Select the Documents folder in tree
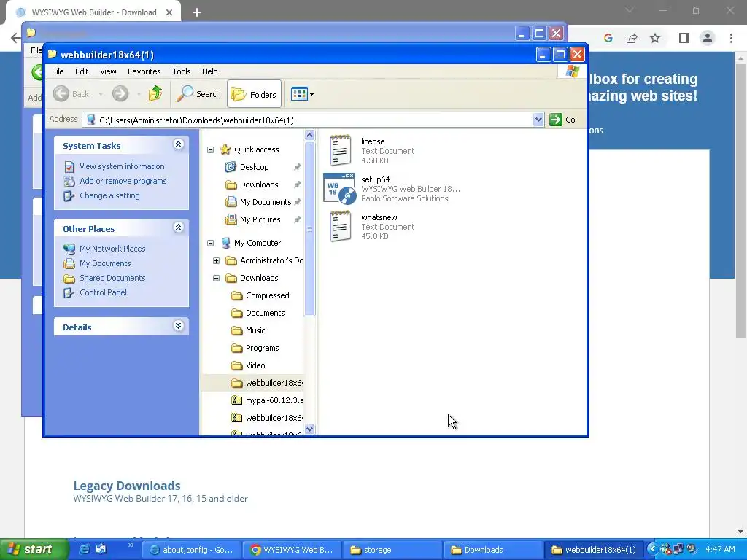 tap(265, 313)
